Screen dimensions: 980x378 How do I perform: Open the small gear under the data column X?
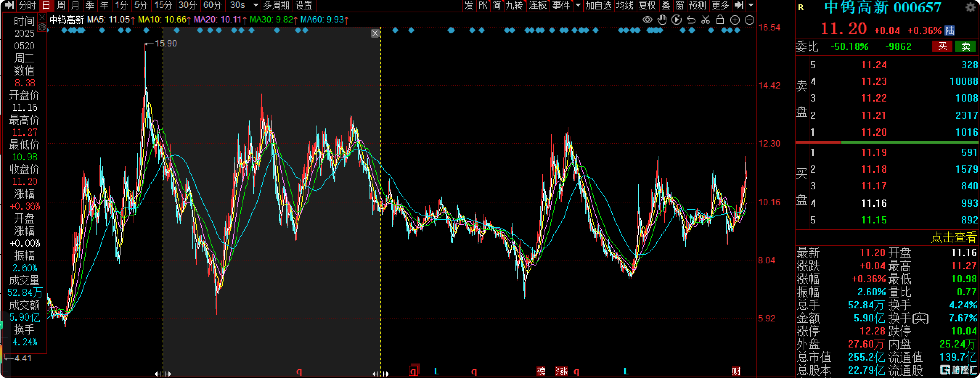pos(42,26)
